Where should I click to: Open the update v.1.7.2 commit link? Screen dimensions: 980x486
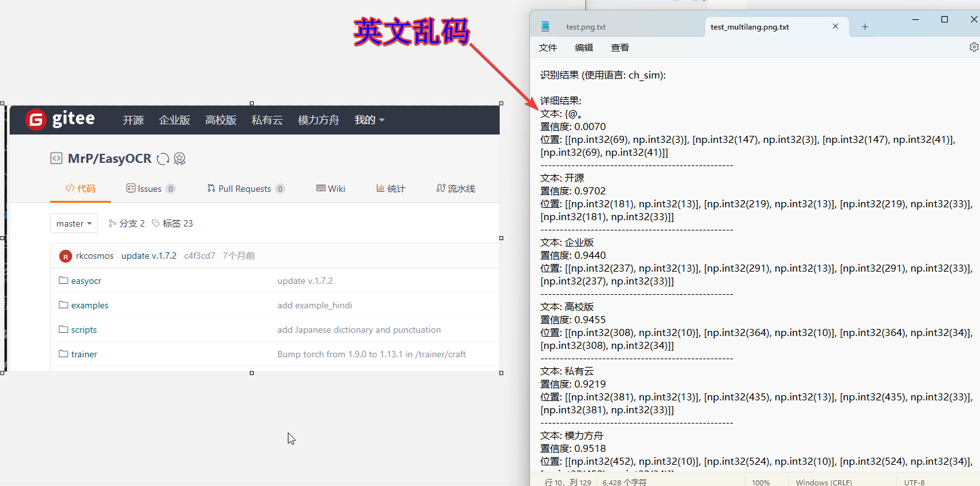149,256
